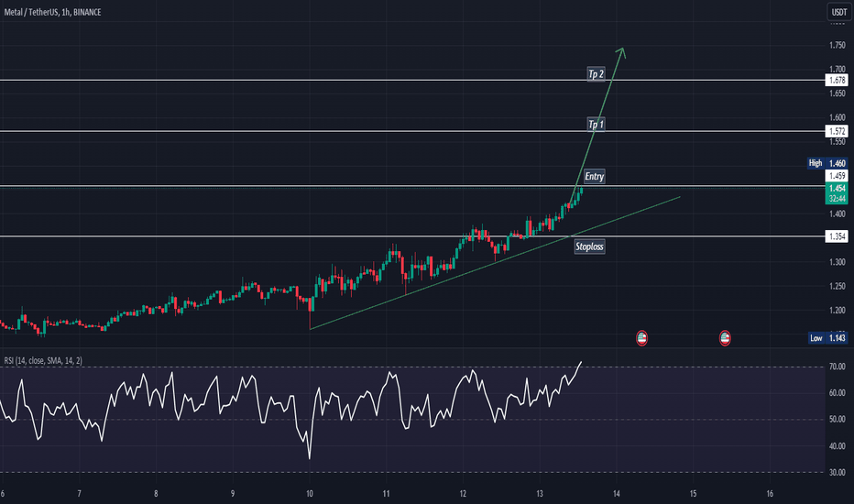Select the Stoploss label

point(589,247)
